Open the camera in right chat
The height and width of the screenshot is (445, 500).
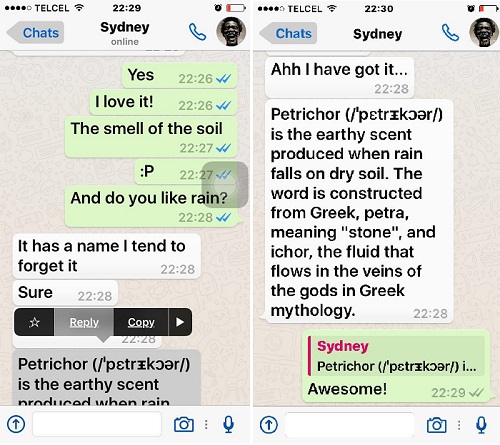point(437,425)
